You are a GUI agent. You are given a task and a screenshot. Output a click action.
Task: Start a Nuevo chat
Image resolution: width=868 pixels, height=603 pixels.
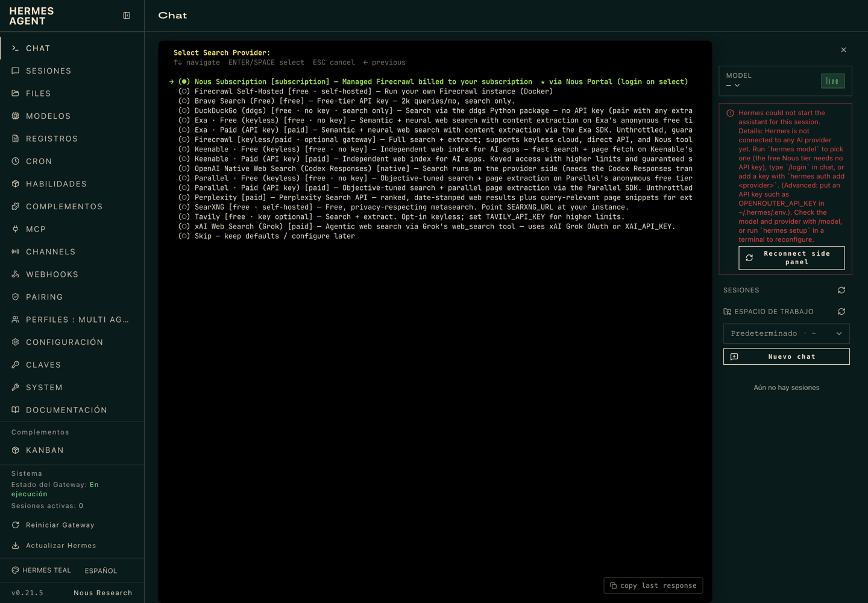click(x=787, y=356)
